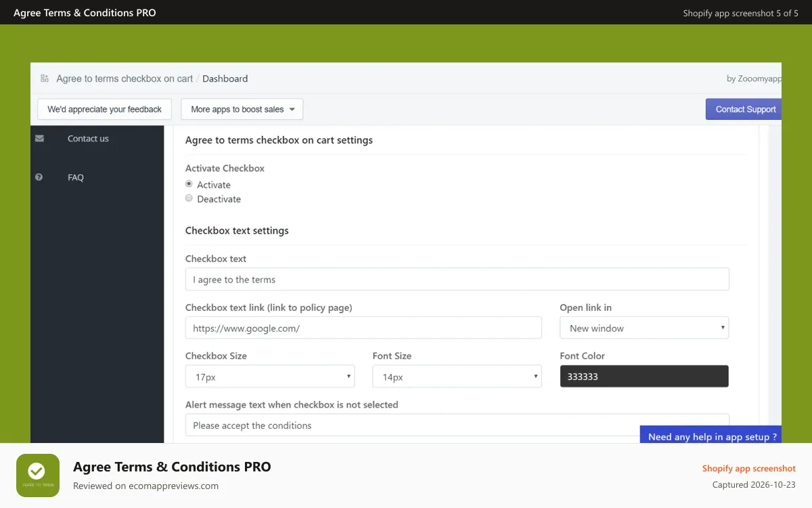The image size is (812, 508).
Task: Click the grid icon before the breadcrumb
Action: point(45,79)
